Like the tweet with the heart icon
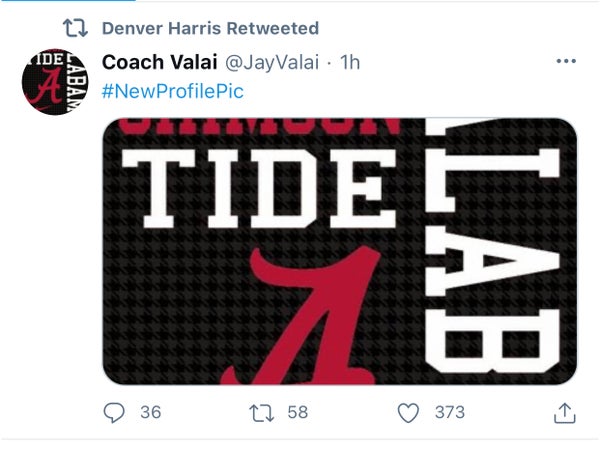 (x=408, y=412)
